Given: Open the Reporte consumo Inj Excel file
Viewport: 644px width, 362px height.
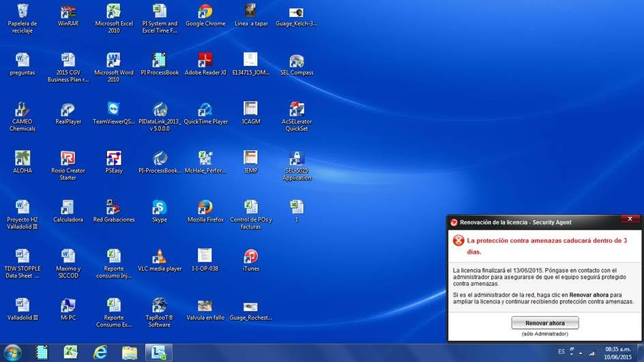Looking at the screenshot, I should pos(114,263).
